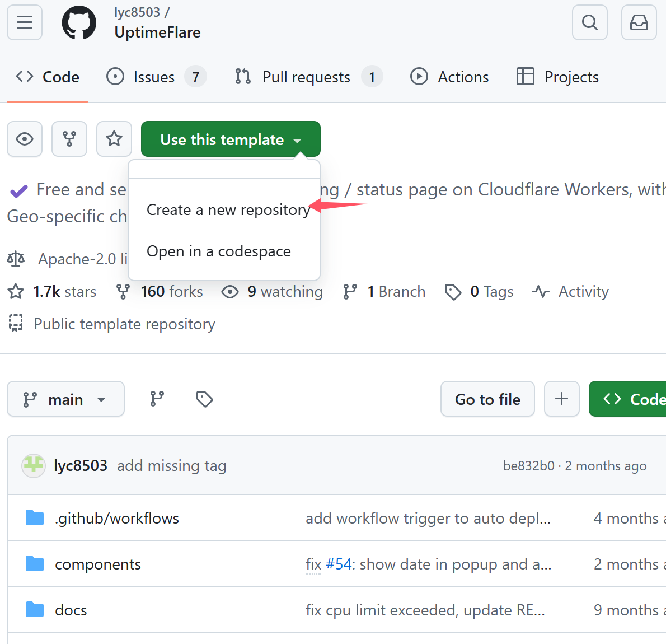Image resolution: width=666 pixels, height=644 pixels.
Task: Open lyc8503 commit author profile link
Action: pyautogui.click(x=81, y=465)
